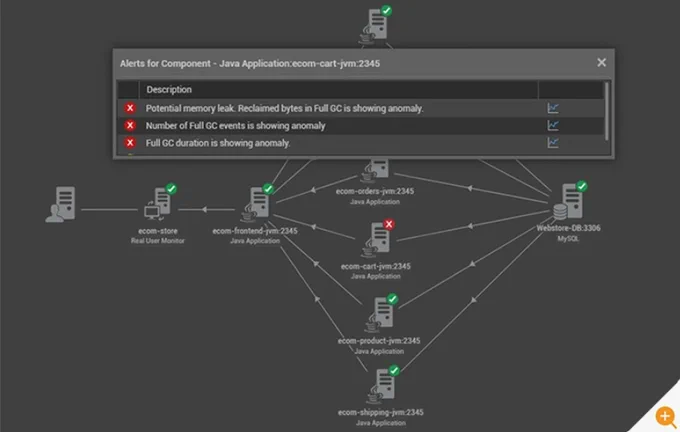Screen dimensions: 680x432
Task: Click red error icon on Potential memory leak row
Action: click(130, 108)
